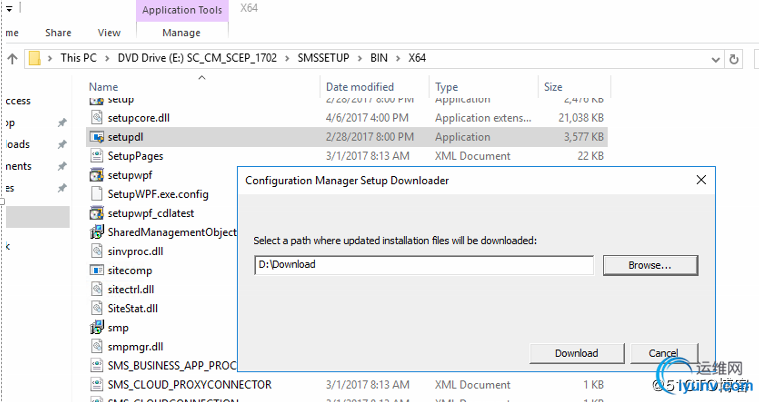Screen dimensions: 759x402
Task: Sort by Size column header
Action: click(x=553, y=87)
